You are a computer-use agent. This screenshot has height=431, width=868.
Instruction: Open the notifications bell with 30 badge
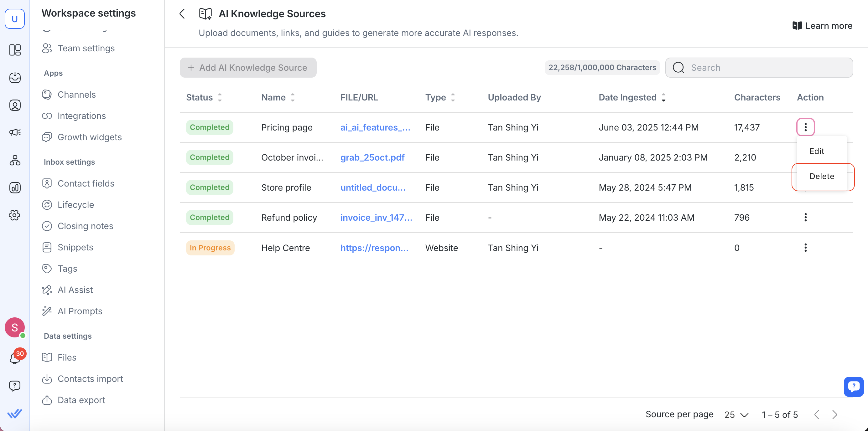click(14, 358)
